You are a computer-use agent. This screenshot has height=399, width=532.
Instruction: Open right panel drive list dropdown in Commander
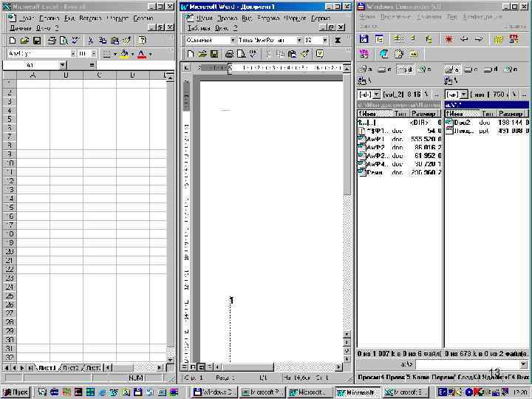[x=465, y=95]
